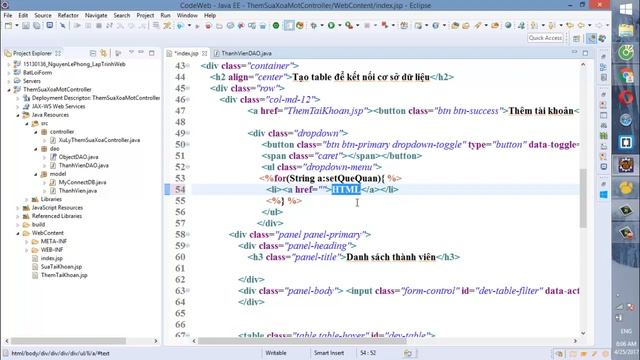Open the Chrome taskbar icon

point(626,75)
